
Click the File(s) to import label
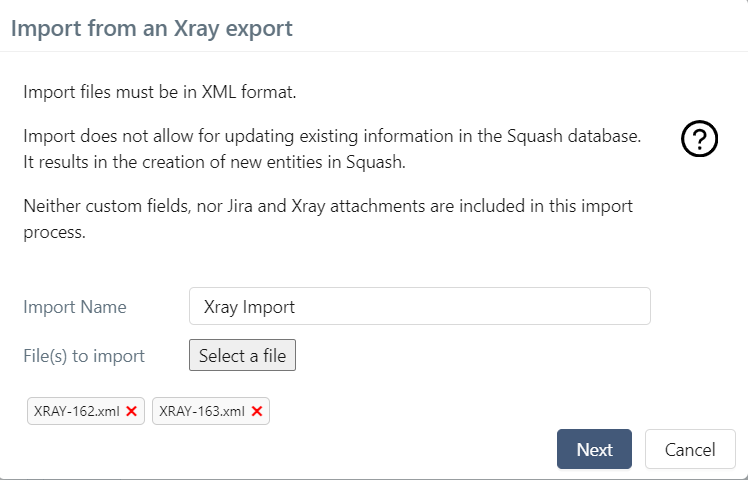84,356
